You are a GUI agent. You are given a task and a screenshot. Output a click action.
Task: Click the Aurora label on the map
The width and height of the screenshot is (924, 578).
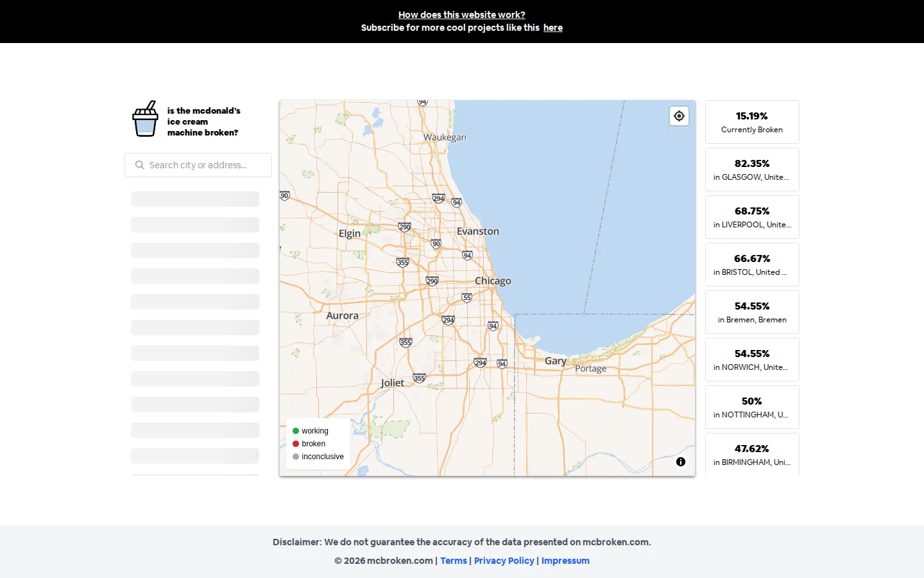click(343, 315)
